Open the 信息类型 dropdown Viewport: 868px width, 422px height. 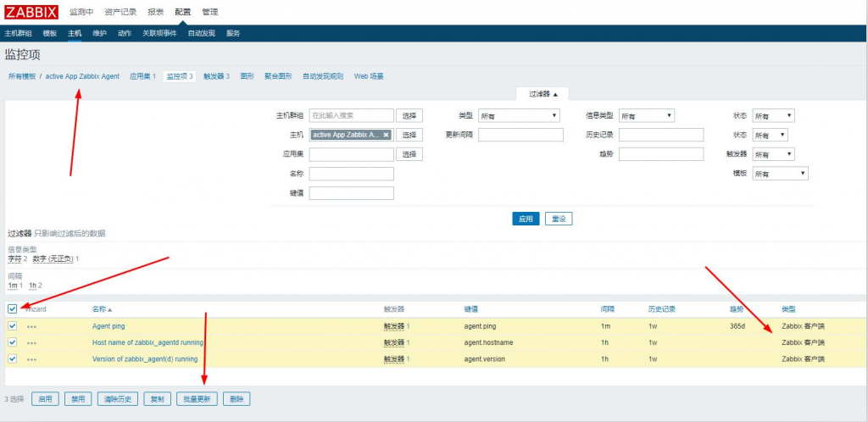[x=646, y=115]
